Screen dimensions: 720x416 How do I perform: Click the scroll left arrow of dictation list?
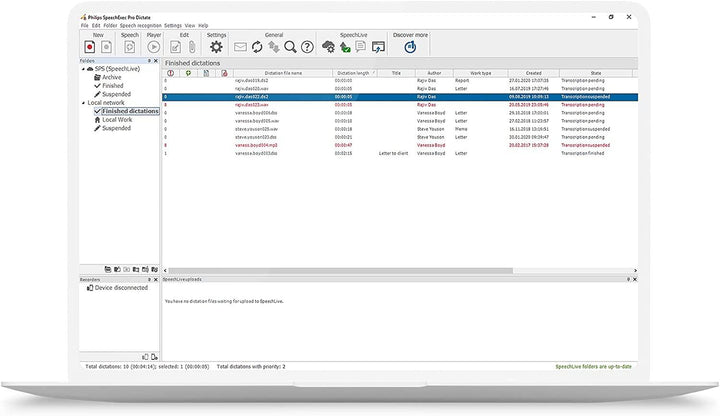tap(165, 270)
